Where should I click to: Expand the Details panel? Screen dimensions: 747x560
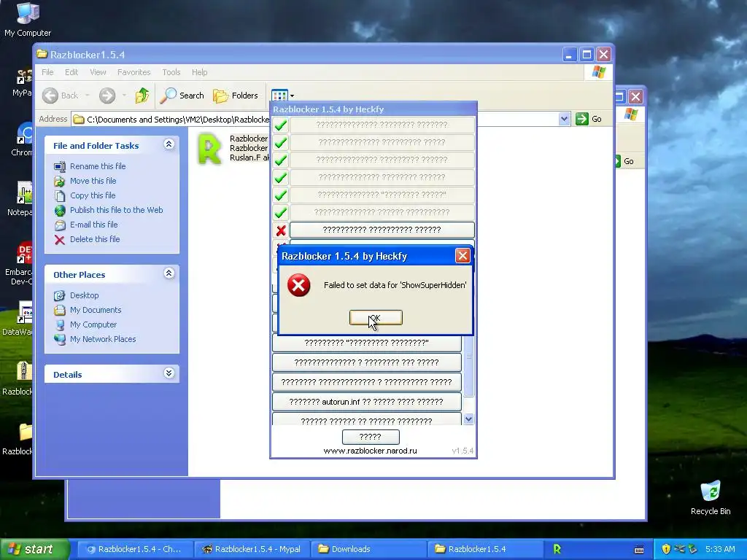(169, 373)
